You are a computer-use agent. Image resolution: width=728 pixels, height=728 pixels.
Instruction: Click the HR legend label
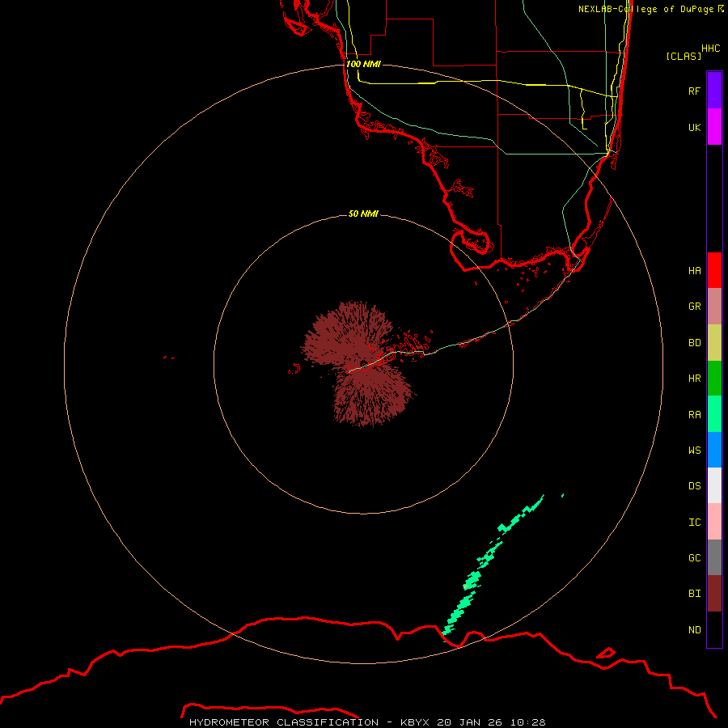click(694, 379)
